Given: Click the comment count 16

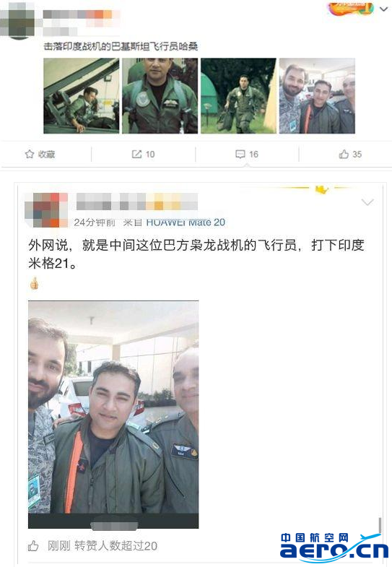Looking at the screenshot, I should click(253, 155).
